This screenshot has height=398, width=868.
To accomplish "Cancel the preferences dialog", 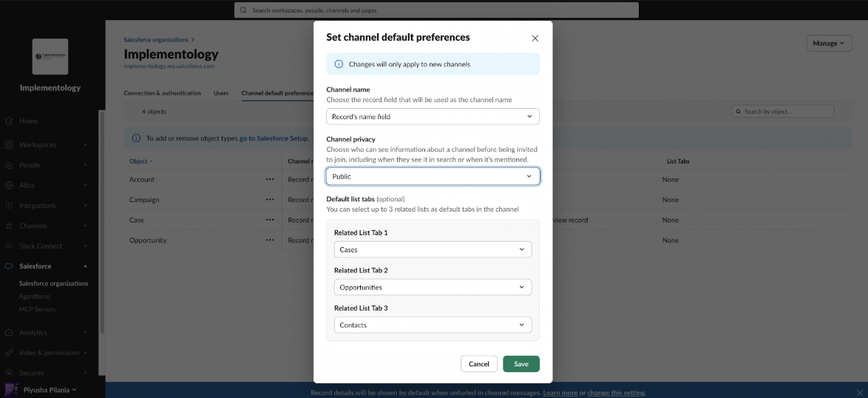I will [479, 364].
